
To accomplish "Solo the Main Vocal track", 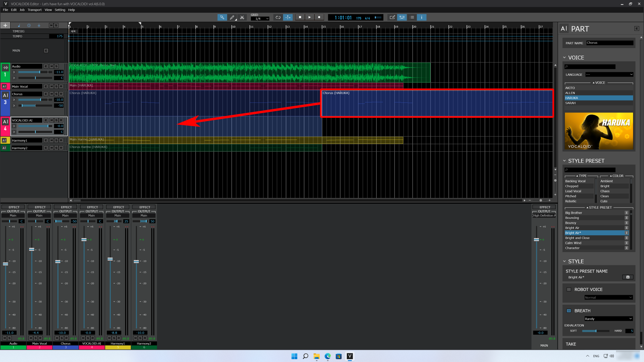I will (x=55, y=86).
